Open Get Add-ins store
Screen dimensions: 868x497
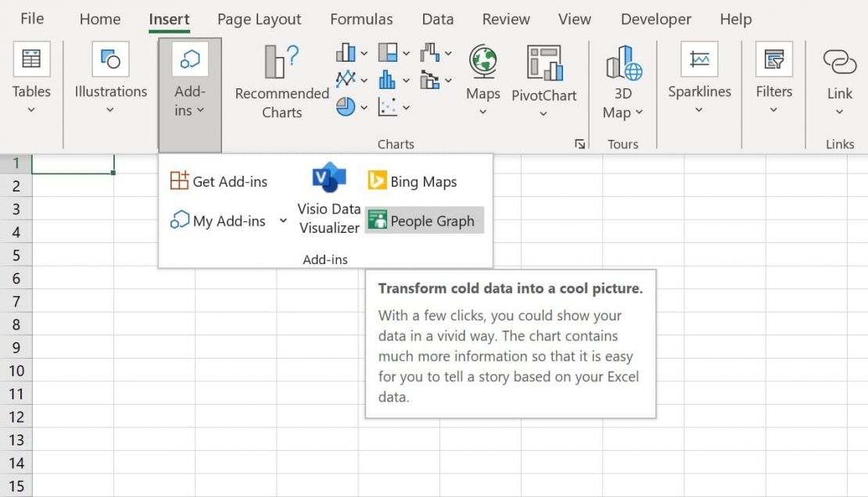coord(219,181)
